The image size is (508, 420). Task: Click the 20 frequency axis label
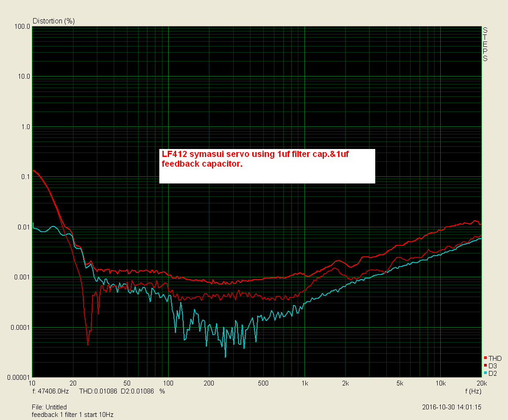point(73,383)
